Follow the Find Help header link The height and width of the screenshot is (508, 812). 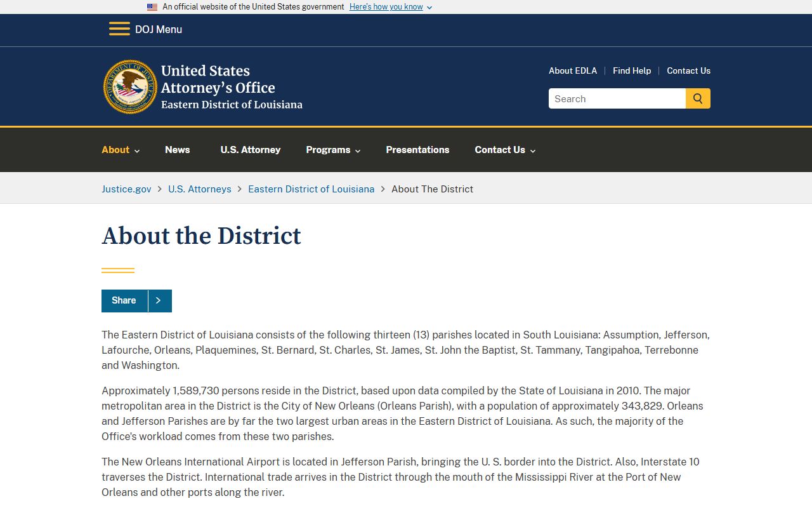point(632,70)
